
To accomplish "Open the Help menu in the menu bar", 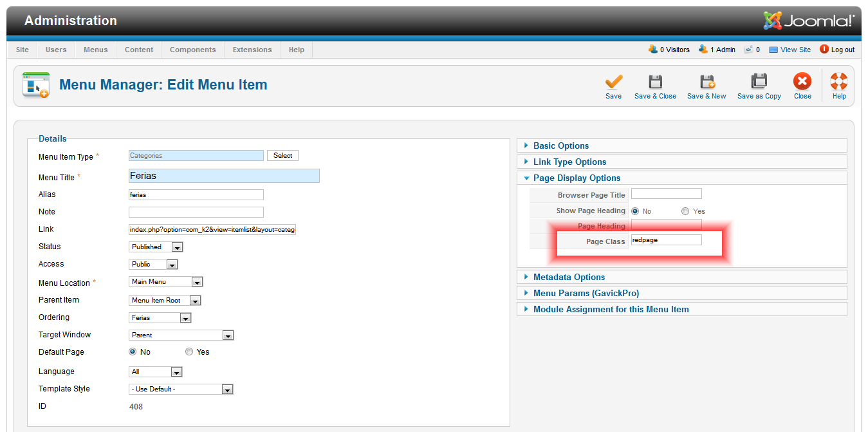I will 297,50.
